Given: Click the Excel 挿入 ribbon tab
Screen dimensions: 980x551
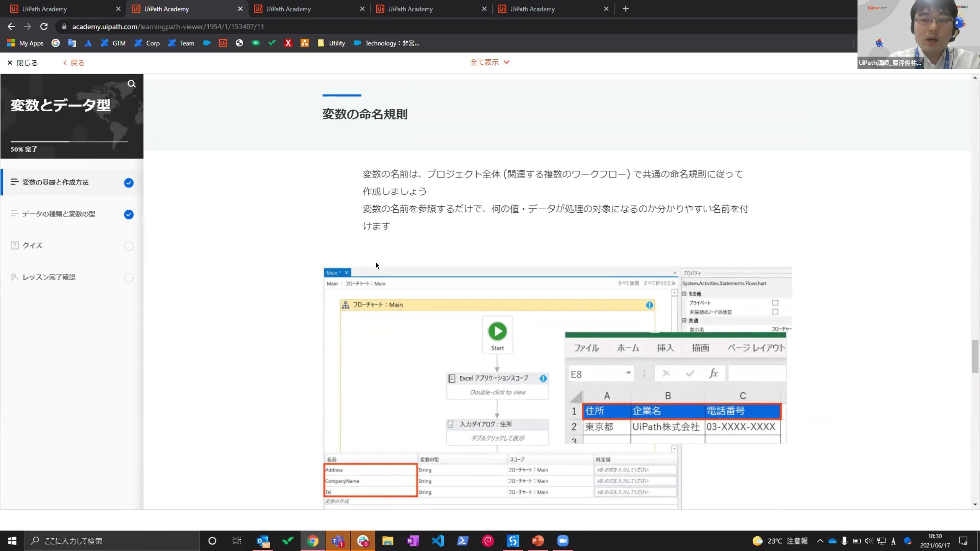Looking at the screenshot, I should coord(665,348).
